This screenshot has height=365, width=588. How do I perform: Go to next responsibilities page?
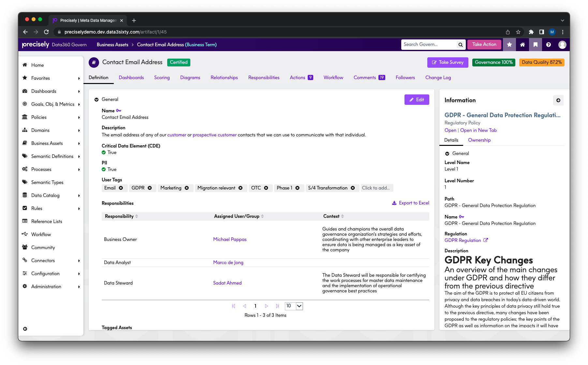[266, 306]
